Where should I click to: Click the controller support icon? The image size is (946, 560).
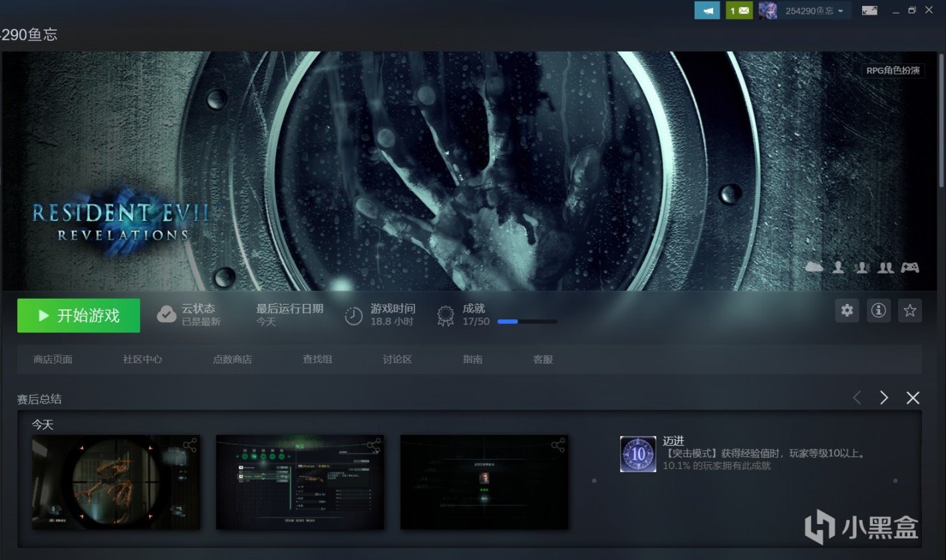910,267
